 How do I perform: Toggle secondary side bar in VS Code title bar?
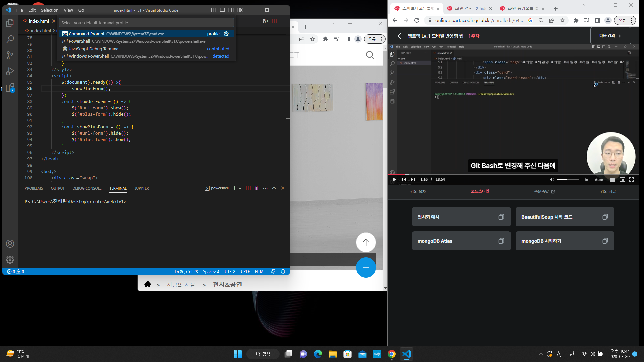tap(231, 10)
